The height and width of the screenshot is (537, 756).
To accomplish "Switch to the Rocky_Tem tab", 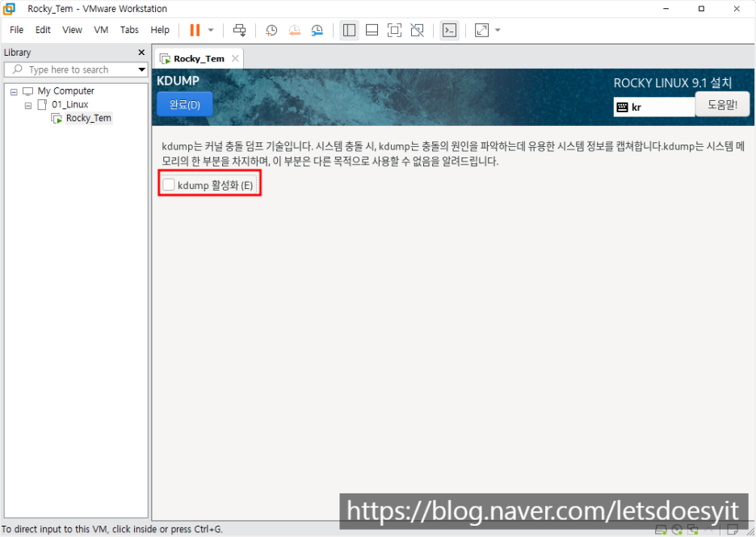I will (199, 58).
